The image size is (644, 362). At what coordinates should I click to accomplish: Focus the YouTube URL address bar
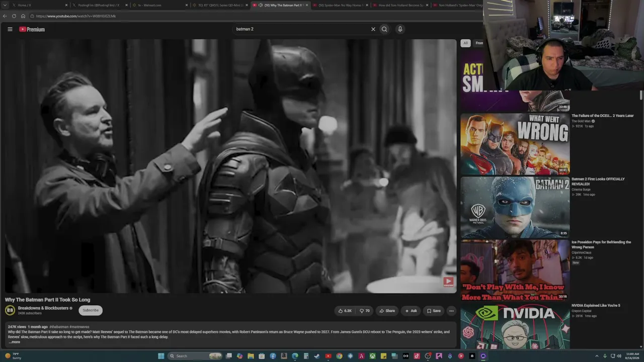click(x=257, y=16)
